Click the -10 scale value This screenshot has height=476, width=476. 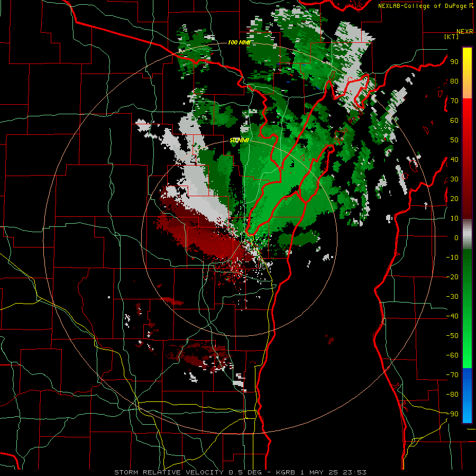click(452, 258)
